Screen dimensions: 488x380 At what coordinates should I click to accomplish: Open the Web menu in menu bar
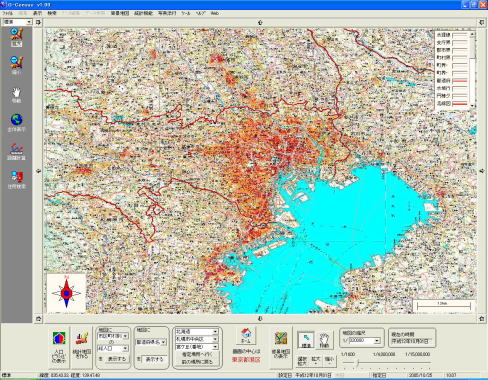coord(215,13)
